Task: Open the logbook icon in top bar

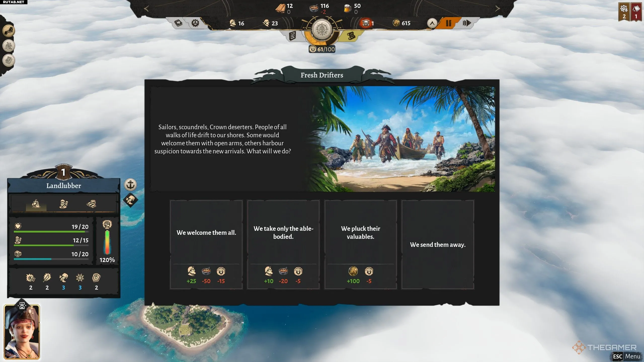Action: [178, 23]
